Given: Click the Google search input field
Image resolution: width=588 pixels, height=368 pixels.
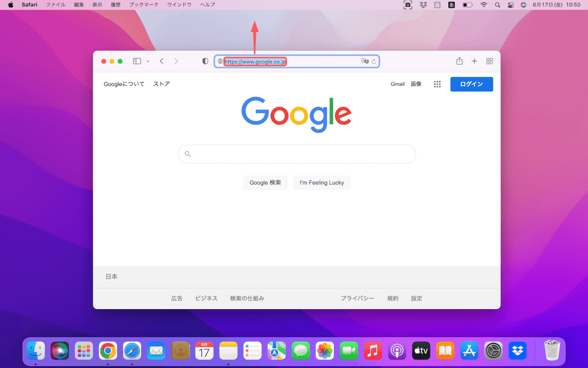Looking at the screenshot, I should point(297,154).
